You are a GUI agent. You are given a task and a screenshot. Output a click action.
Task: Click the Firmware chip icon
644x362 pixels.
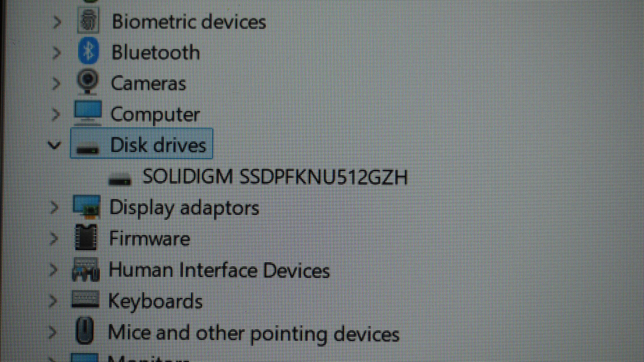coord(86,237)
